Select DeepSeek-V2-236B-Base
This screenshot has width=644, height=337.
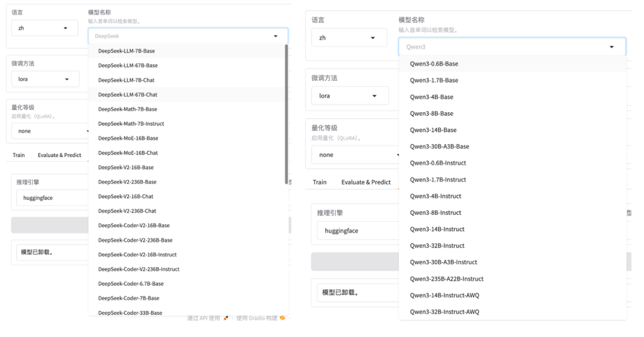(187, 182)
